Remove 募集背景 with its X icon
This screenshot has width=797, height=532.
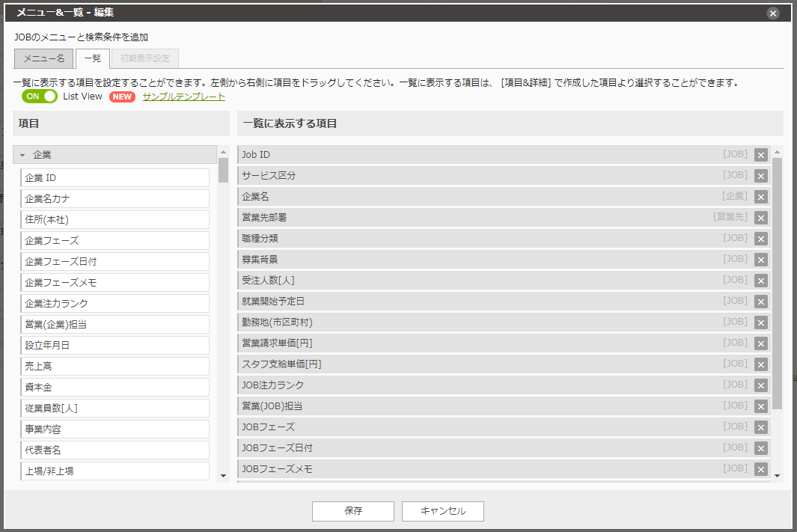(x=761, y=260)
